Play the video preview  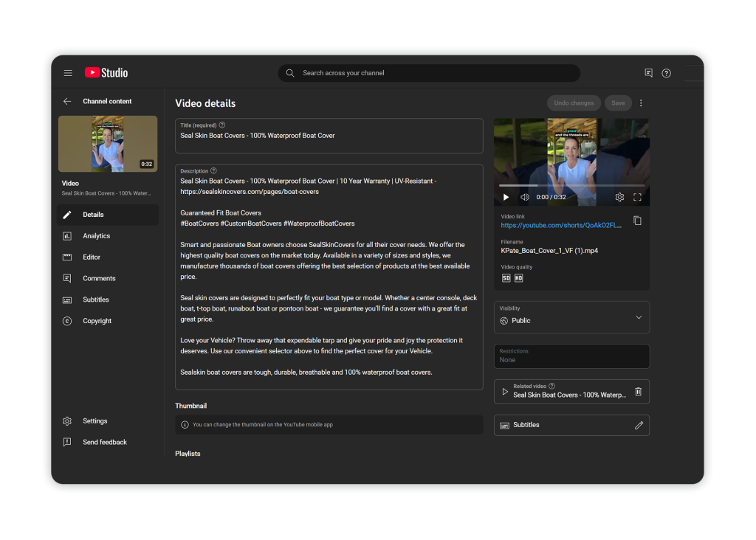(x=506, y=197)
